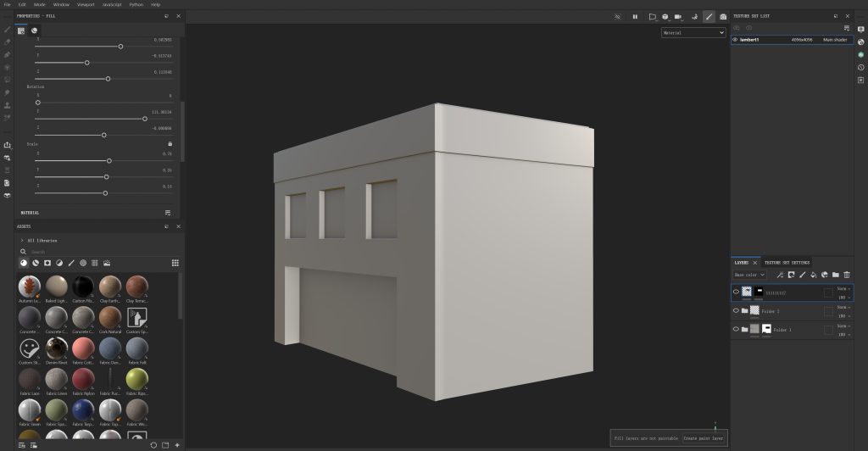Adjust the Rotation X slider handle

click(37, 103)
